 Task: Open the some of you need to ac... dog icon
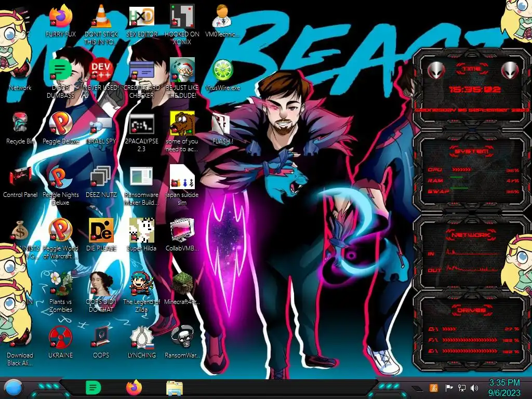182,124
